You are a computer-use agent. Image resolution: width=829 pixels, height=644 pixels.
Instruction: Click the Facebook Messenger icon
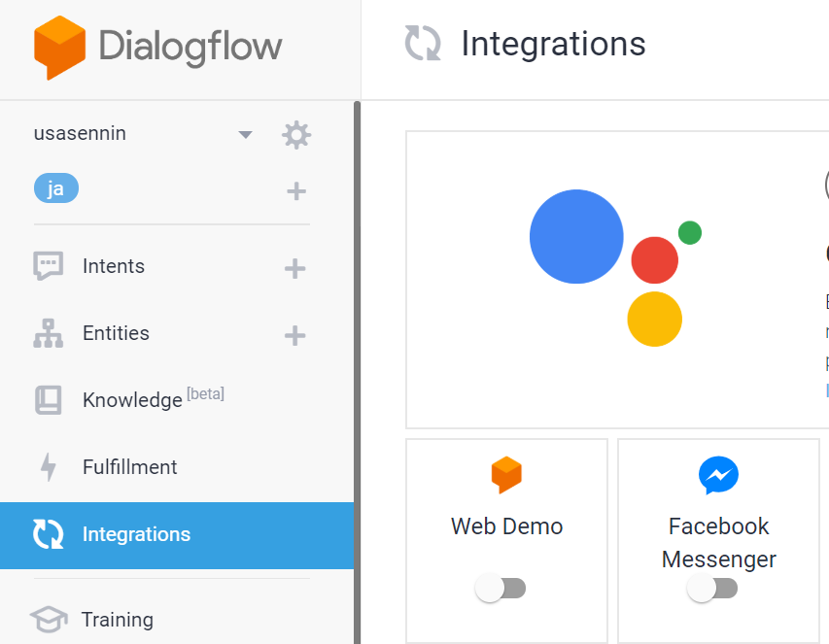pos(718,476)
